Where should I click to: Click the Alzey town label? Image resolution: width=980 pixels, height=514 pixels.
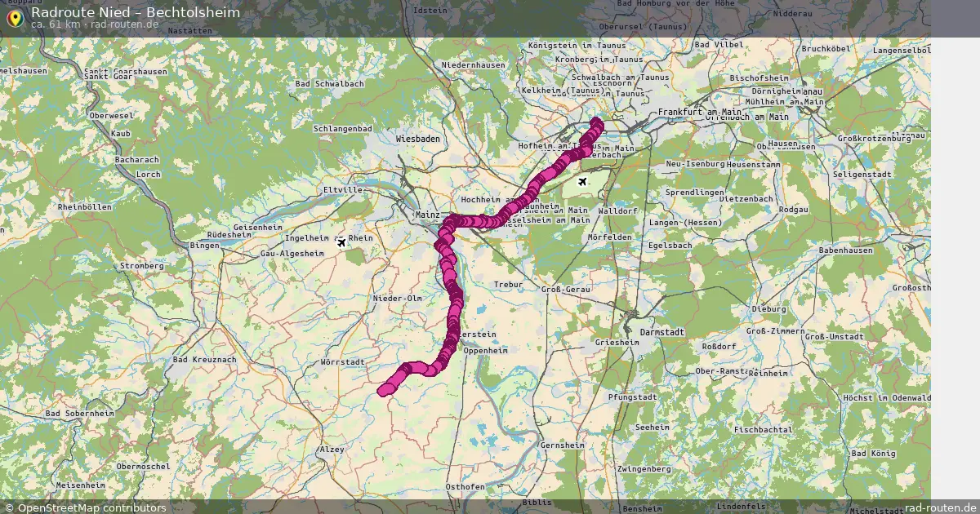(x=332, y=450)
